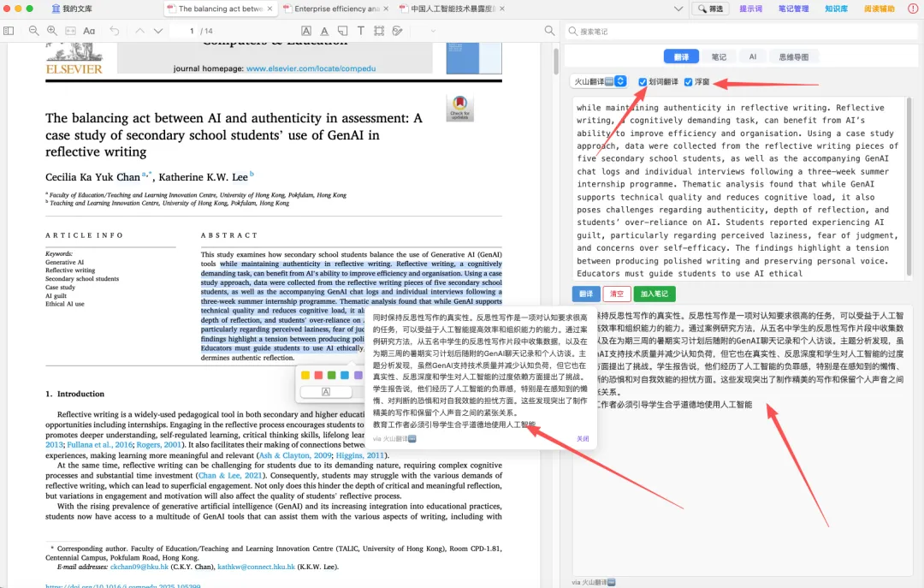Edit the current page number field
The width and height of the screenshot is (924, 588).
tap(184, 31)
